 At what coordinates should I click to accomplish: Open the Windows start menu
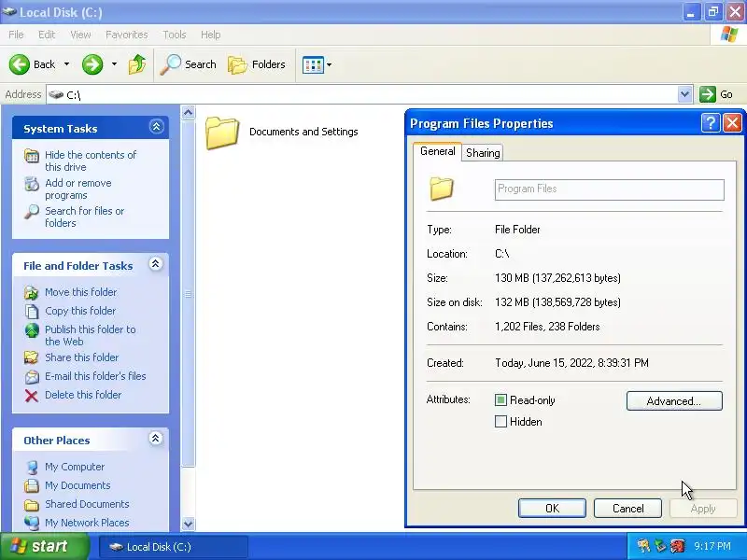pos(44,546)
